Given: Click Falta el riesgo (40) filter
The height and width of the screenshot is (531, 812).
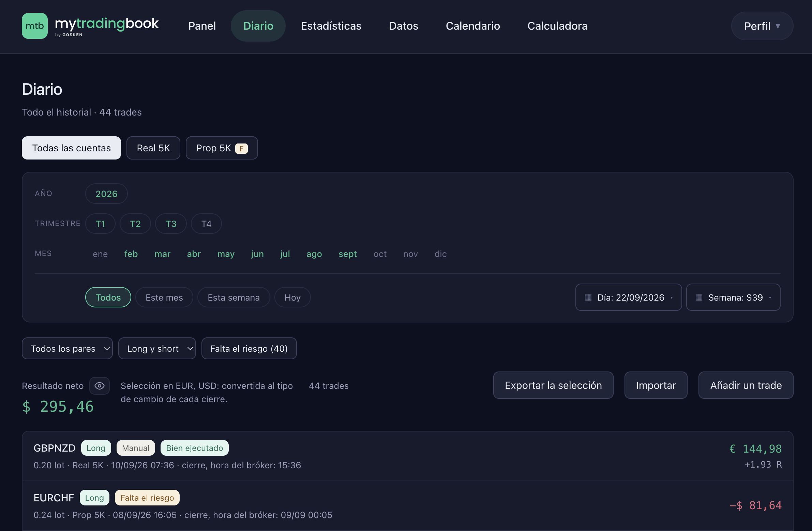Looking at the screenshot, I should coord(249,349).
